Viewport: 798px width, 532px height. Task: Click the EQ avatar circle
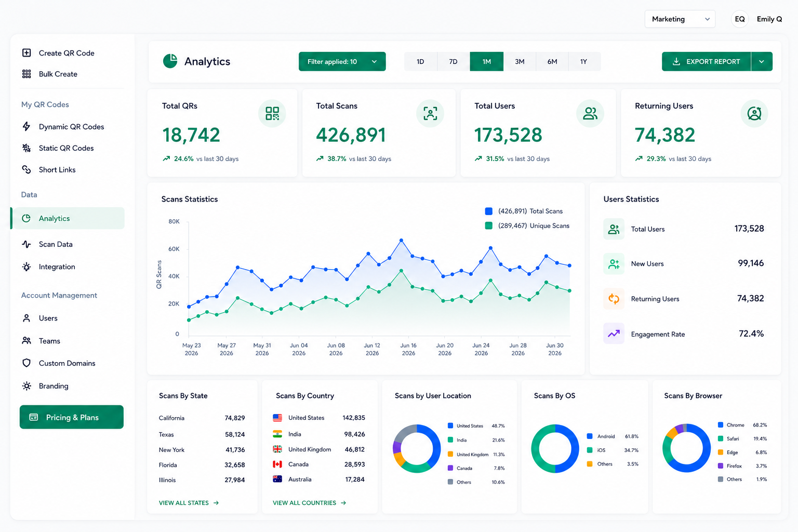pyautogui.click(x=740, y=19)
